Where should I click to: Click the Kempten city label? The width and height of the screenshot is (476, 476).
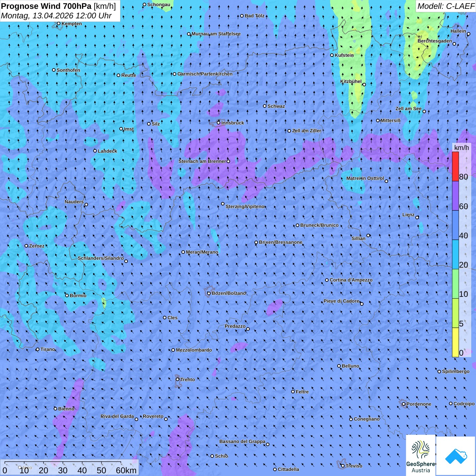[72, 23]
